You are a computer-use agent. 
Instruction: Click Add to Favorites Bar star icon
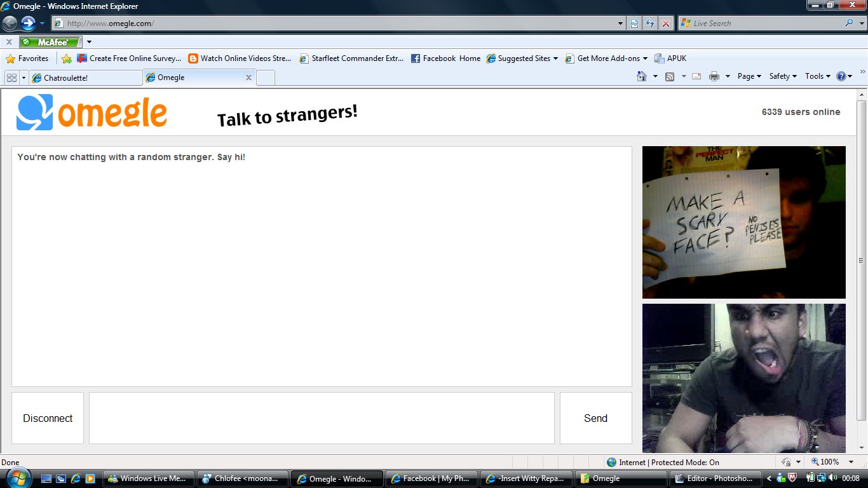pyautogui.click(x=67, y=58)
